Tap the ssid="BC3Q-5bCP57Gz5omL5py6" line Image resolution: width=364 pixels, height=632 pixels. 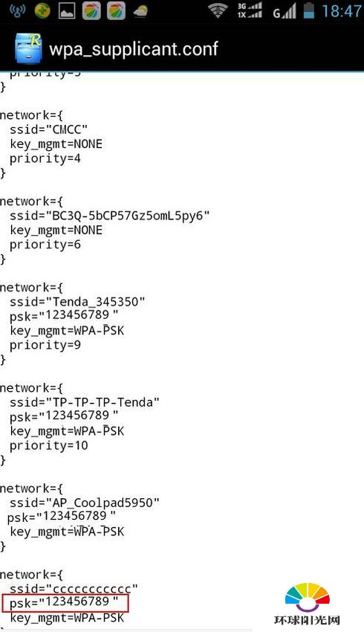coord(109,216)
